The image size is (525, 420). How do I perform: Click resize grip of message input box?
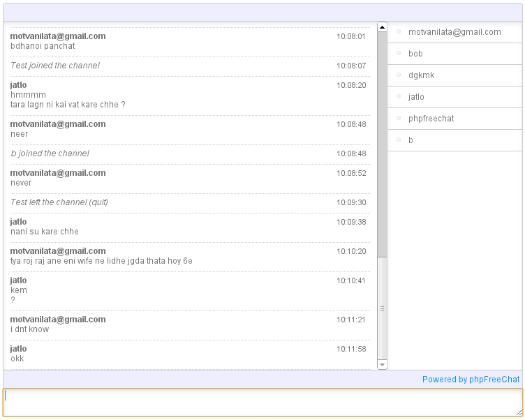[519, 413]
